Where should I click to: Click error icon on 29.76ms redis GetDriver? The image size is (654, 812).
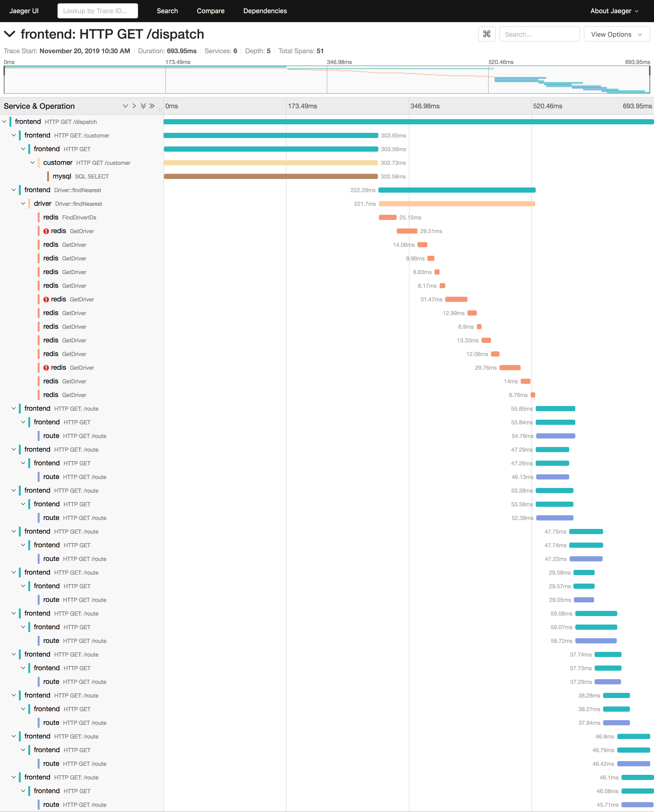tap(46, 368)
